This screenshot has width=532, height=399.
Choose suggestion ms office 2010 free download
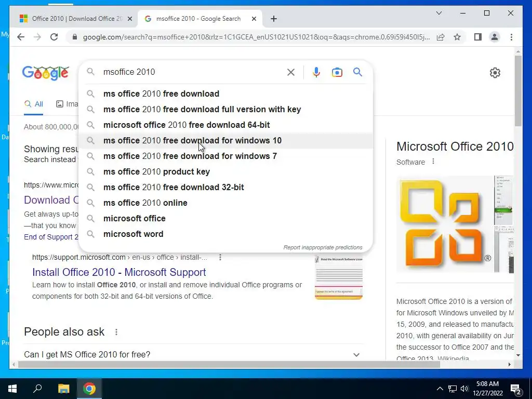[x=225, y=94]
